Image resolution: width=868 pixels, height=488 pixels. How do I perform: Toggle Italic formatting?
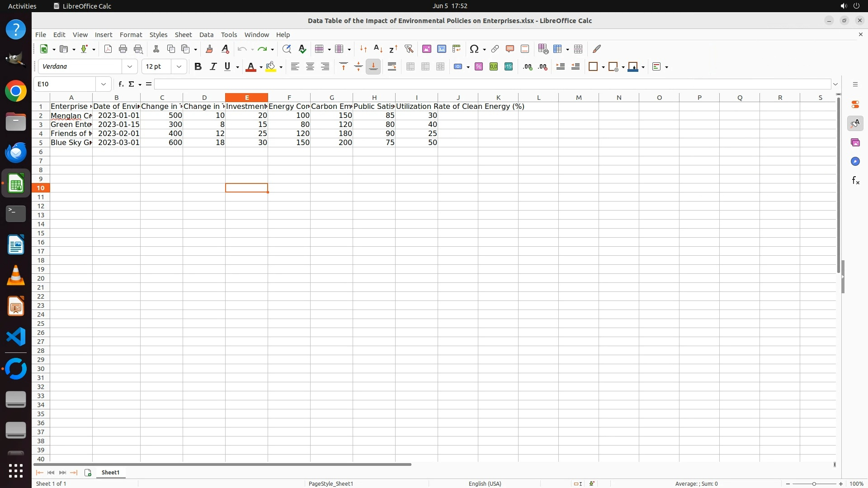click(x=213, y=67)
